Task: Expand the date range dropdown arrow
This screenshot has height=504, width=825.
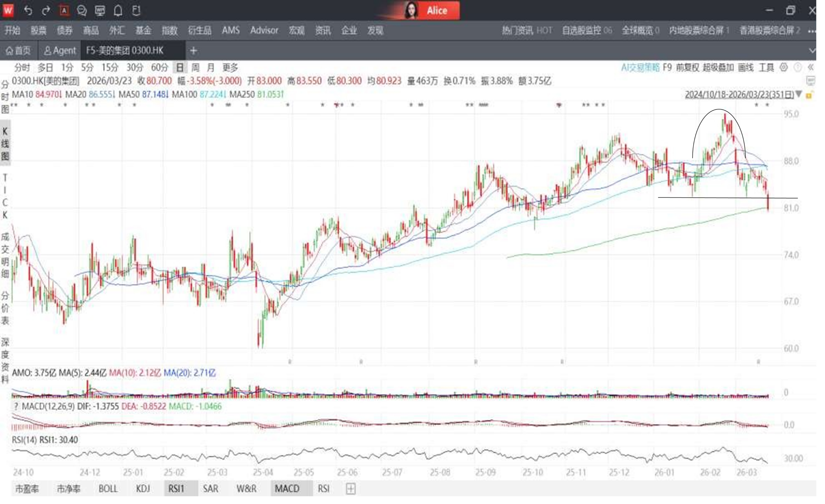Action: coord(799,94)
